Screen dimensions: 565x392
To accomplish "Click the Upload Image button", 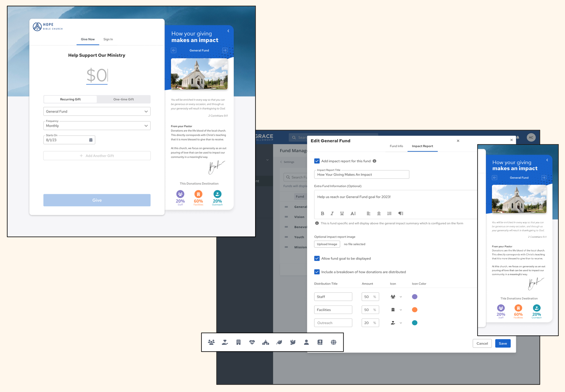I will (327, 244).
